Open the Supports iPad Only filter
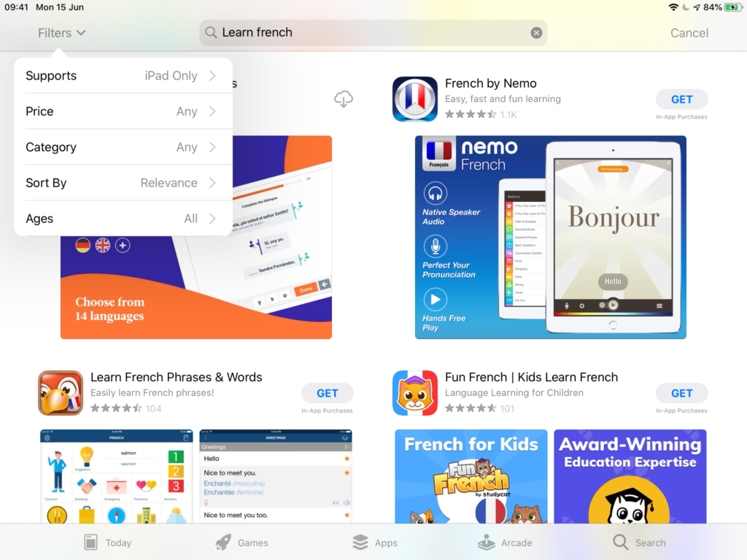The image size is (747, 560). click(x=123, y=76)
